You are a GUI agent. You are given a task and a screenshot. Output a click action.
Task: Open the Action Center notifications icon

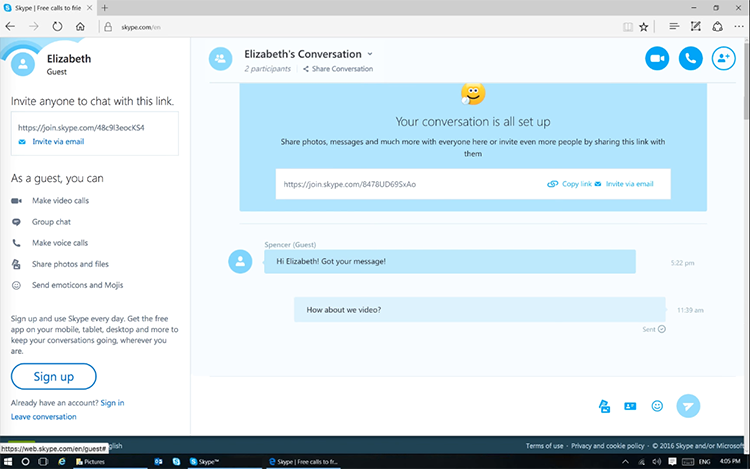coord(672,462)
